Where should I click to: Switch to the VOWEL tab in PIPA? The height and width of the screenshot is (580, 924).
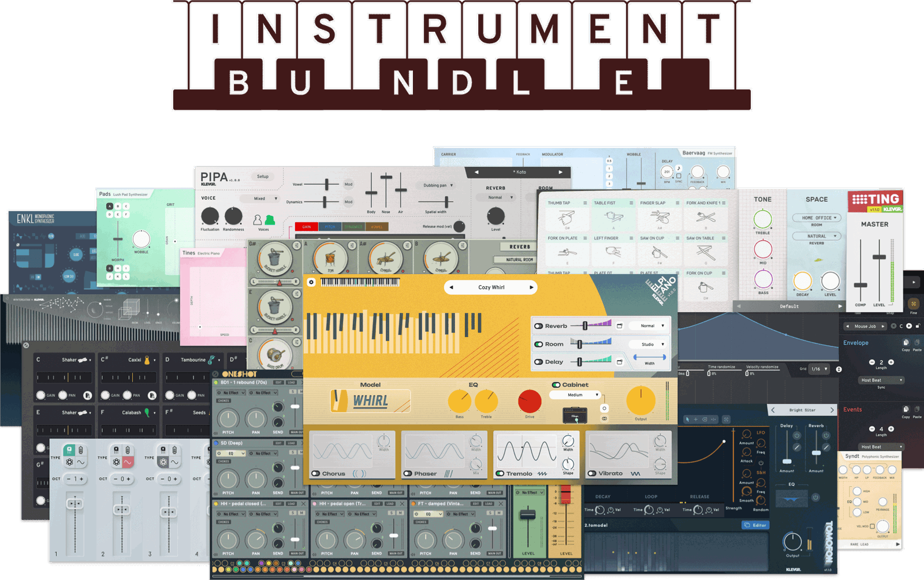[x=377, y=227]
